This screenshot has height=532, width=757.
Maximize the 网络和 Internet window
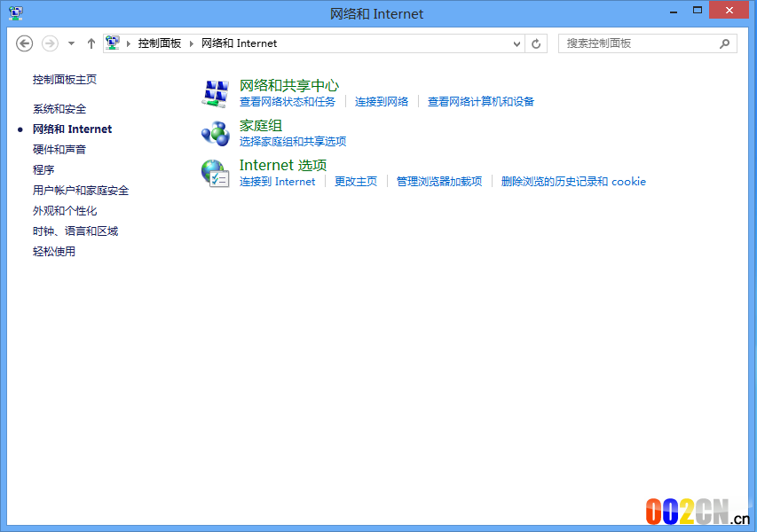[698, 10]
